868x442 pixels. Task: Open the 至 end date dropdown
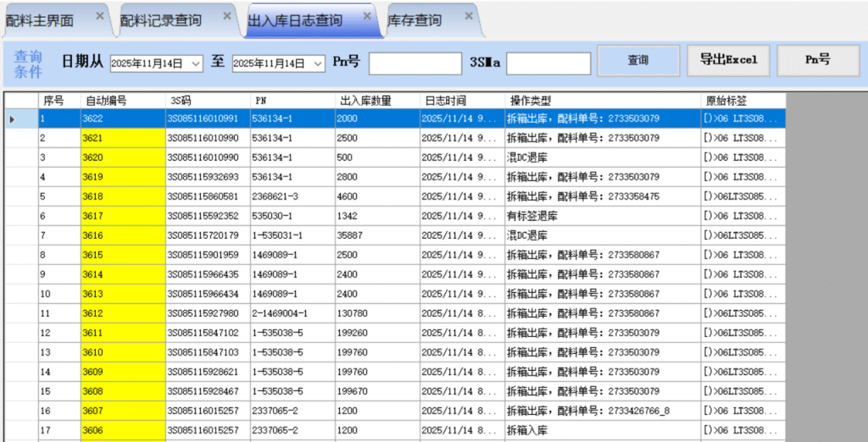pyautogui.click(x=319, y=64)
